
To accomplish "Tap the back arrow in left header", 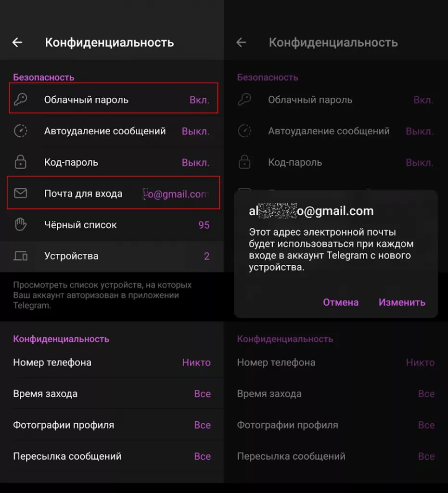I will click(17, 42).
